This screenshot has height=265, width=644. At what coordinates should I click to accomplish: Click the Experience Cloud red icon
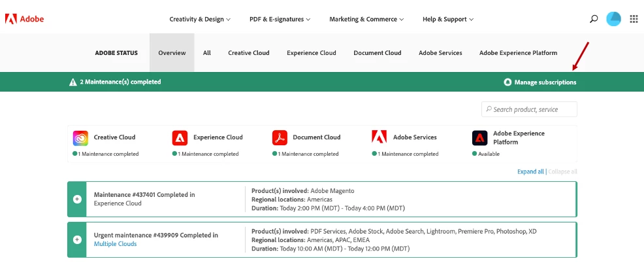[x=180, y=138]
